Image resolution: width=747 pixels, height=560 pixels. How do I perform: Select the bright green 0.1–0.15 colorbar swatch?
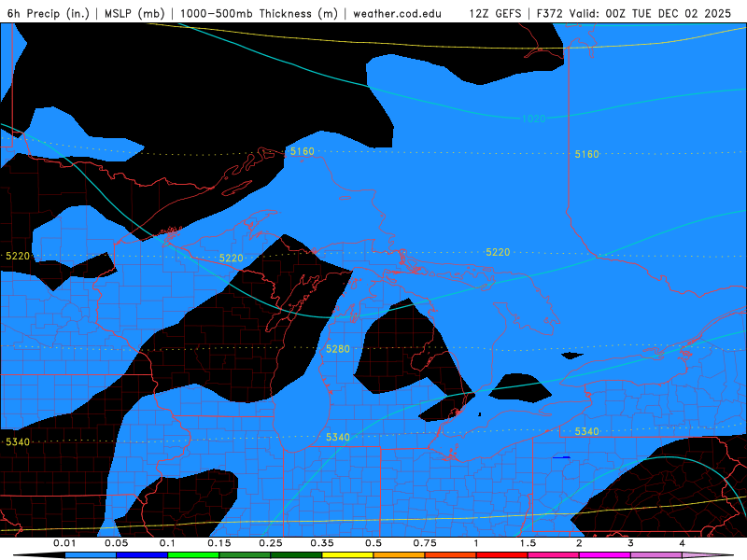(x=193, y=555)
